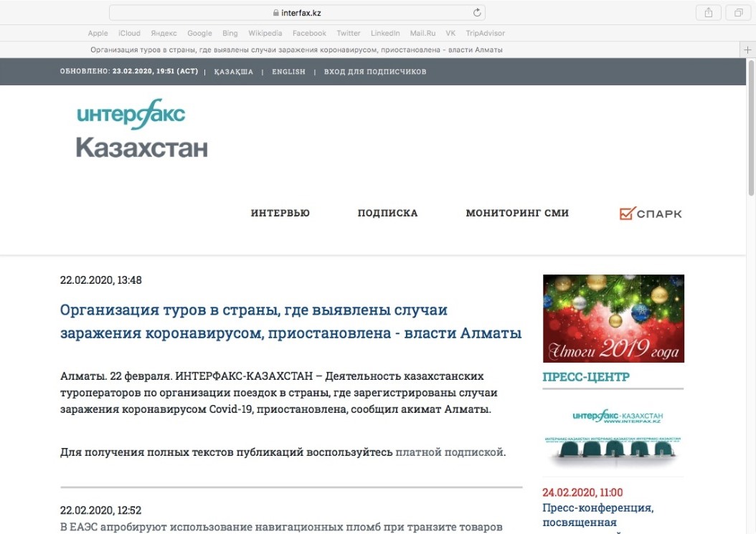
Task: Switch site language to ENGLISH
Action: coord(288,72)
